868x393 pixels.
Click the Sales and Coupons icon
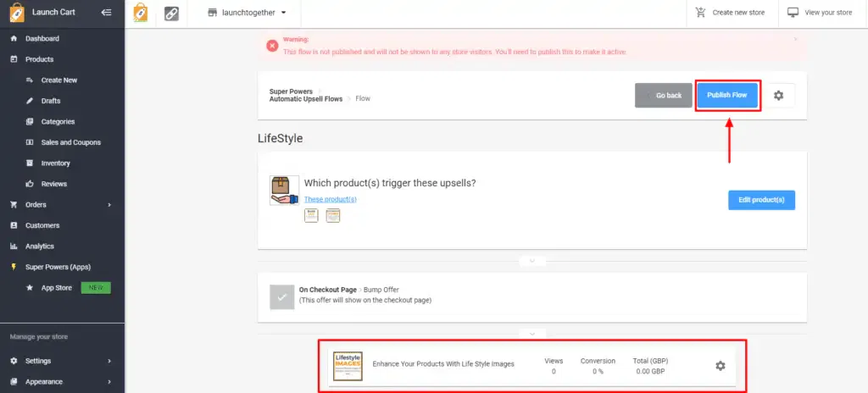pyautogui.click(x=30, y=142)
